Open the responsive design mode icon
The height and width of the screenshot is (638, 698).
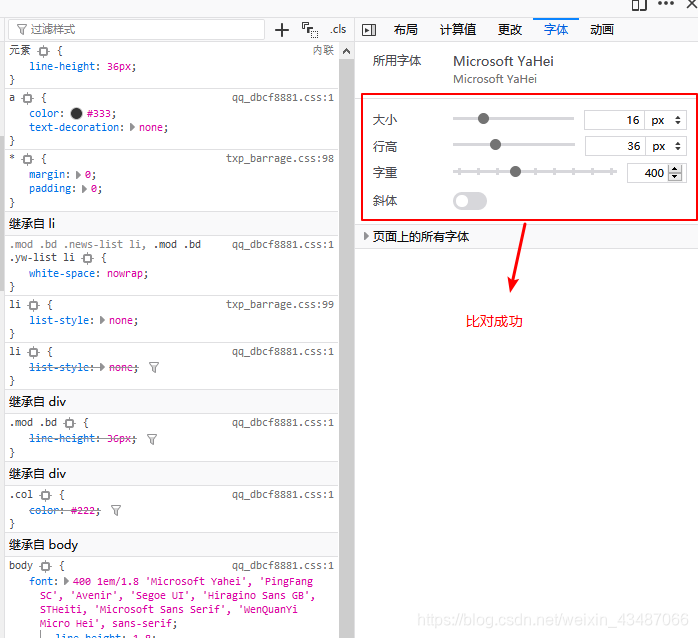pos(639,5)
